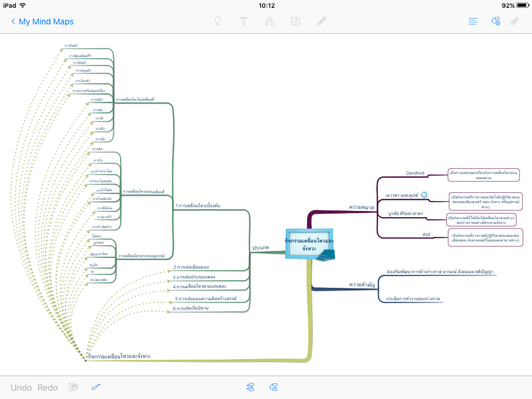Image resolution: width=532 pixels, height=399 pixels.
Task: Tap the lightbulb icon in the top toolbar
Action: (218, 21)
